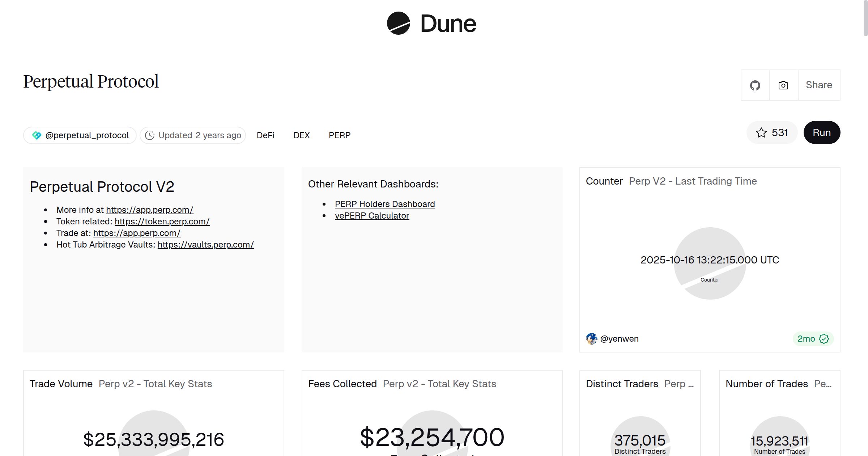Click Perp V2 - Last Trading Time title
The width and height of the screenshot is (868, 456).
pyautogui.click(x=693, y=181)
